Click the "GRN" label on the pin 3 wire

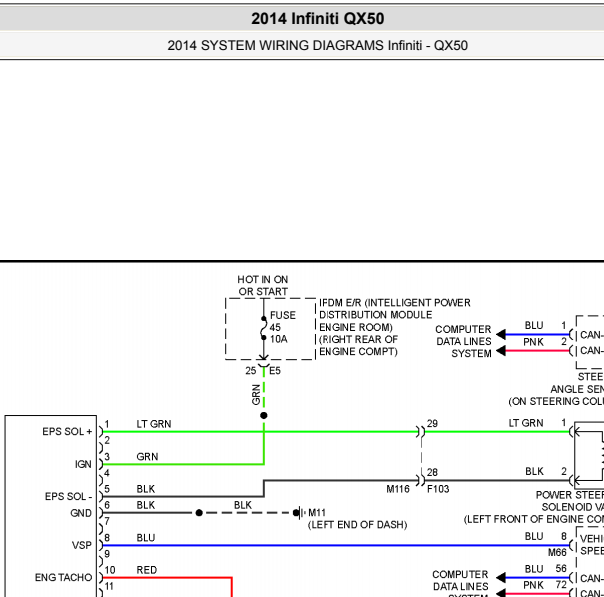[x=147, y=456]
